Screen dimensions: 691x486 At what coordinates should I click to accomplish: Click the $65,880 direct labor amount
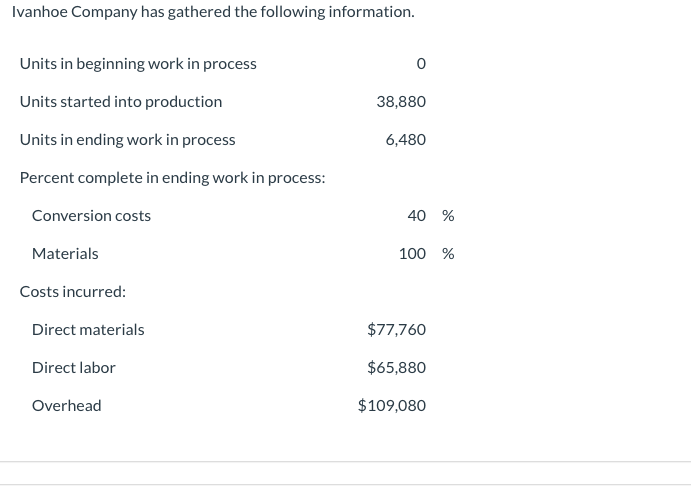397,367
